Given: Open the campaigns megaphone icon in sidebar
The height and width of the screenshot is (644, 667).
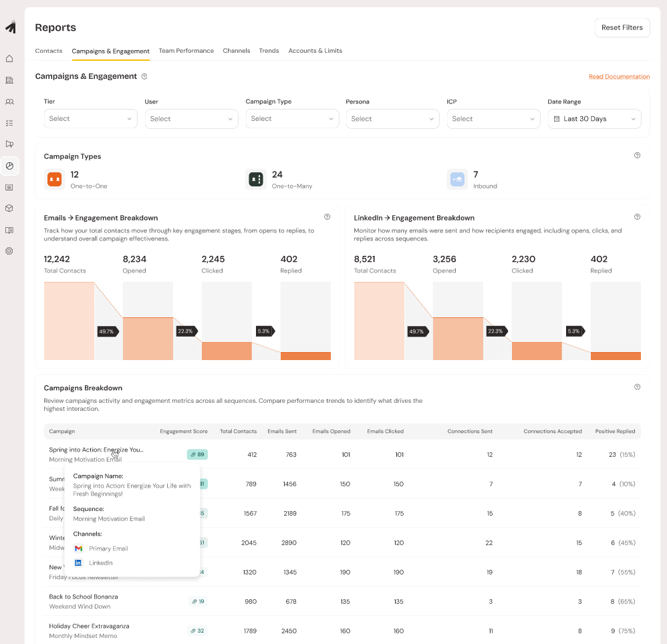Looking at the screenshot, I should (x=9, y=144).
